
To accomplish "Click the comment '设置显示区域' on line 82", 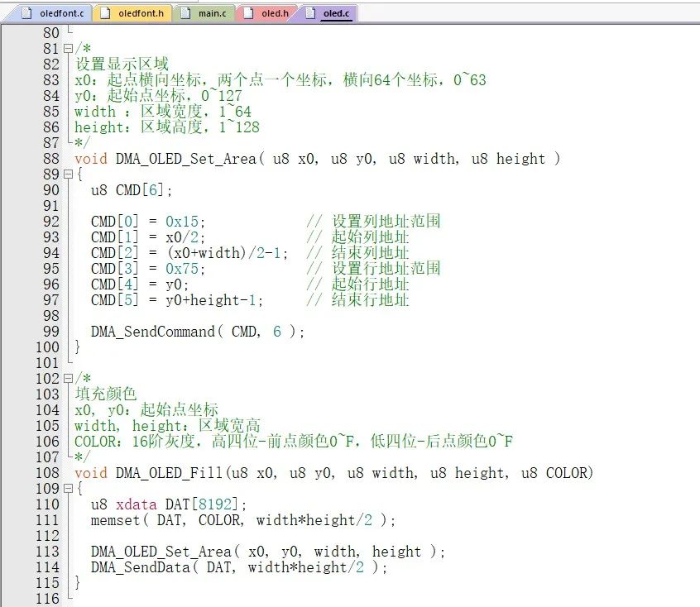I will point(122,64).
